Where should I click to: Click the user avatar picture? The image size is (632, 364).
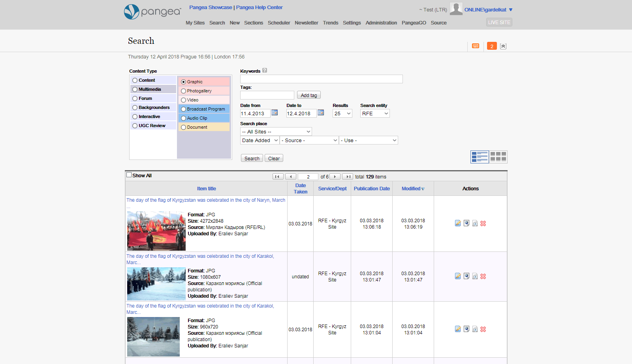tap(456, 9)
